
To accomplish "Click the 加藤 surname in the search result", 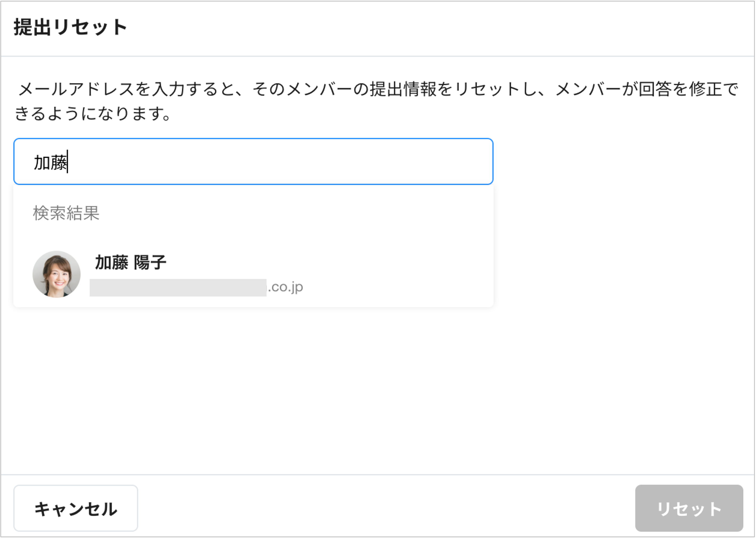I will tap(112, 262).
